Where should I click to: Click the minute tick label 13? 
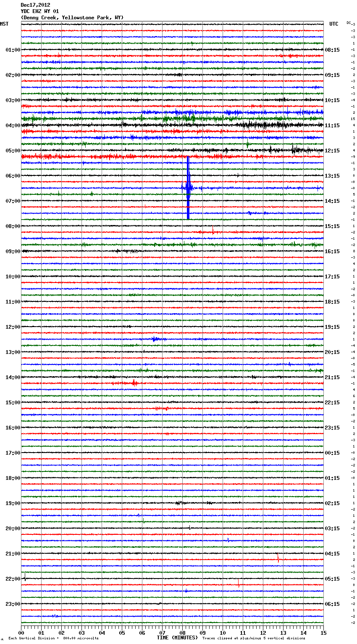(x=283, y=633)
